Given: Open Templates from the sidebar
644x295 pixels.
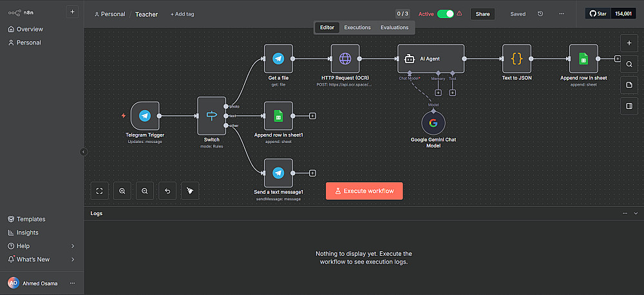Looking at the screenshot, I should coord(30,219).
